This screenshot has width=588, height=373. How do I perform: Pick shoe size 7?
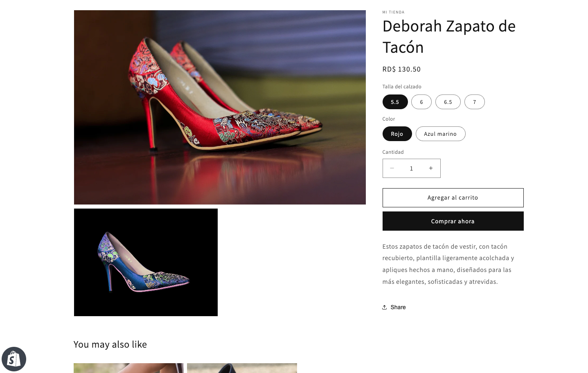pyautogui.click(x=474, y=102)
